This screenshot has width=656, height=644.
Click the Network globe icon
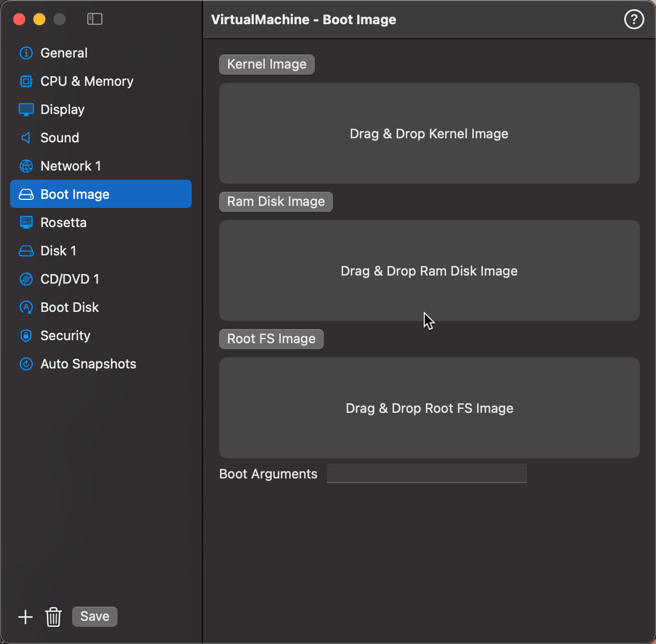click(x=26, y=166)
